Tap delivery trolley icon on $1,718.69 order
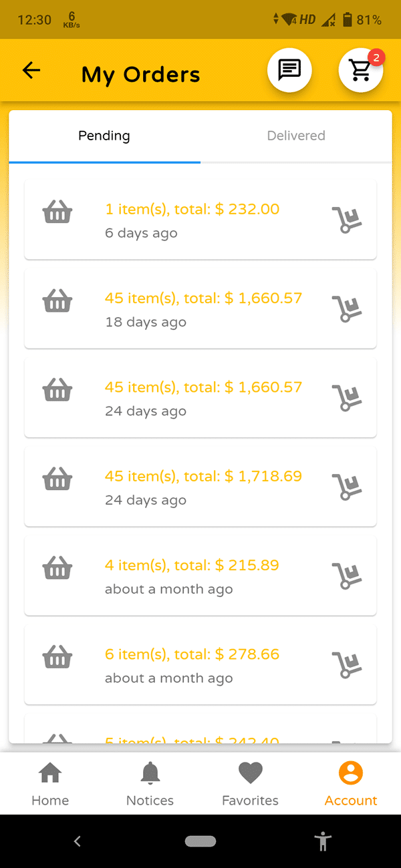The image size is (401, 868). point(346,487)
